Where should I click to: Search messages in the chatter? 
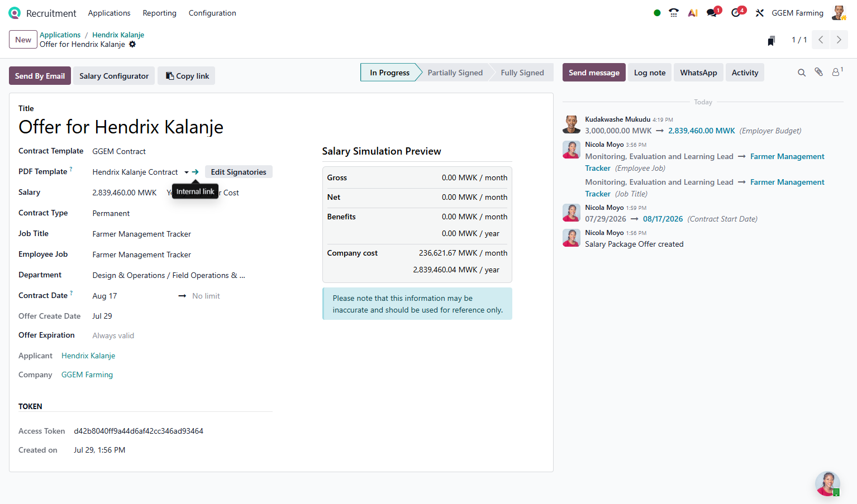[802, 73]
